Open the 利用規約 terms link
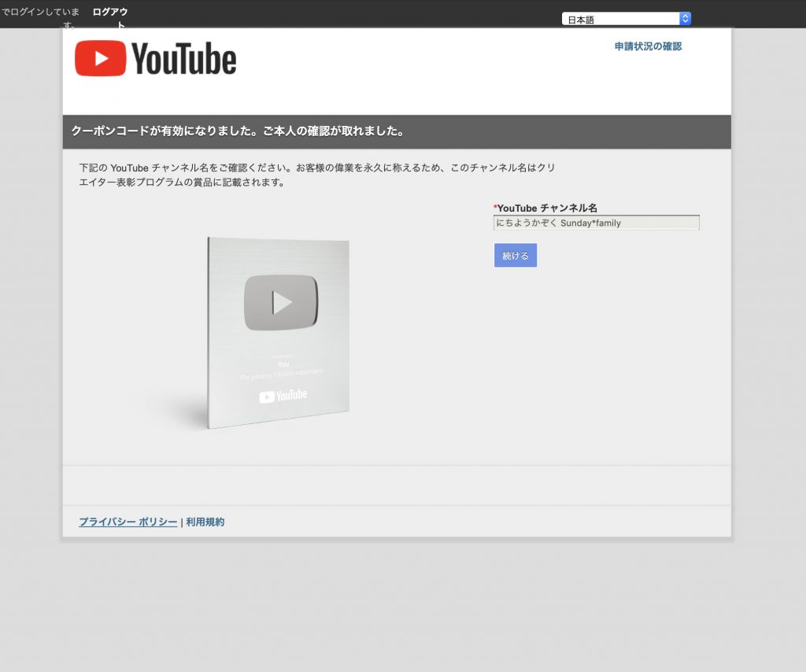 pyautogui.click(x=205, y=522)
